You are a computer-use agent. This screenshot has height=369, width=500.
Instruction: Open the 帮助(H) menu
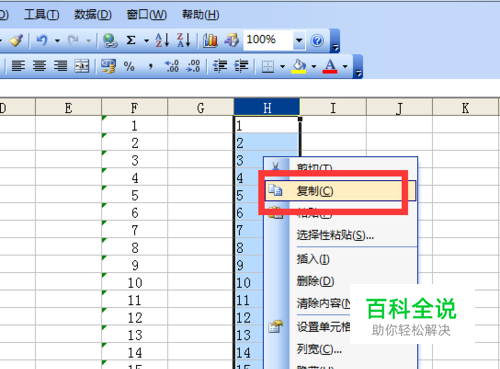[x=201, y=15]
